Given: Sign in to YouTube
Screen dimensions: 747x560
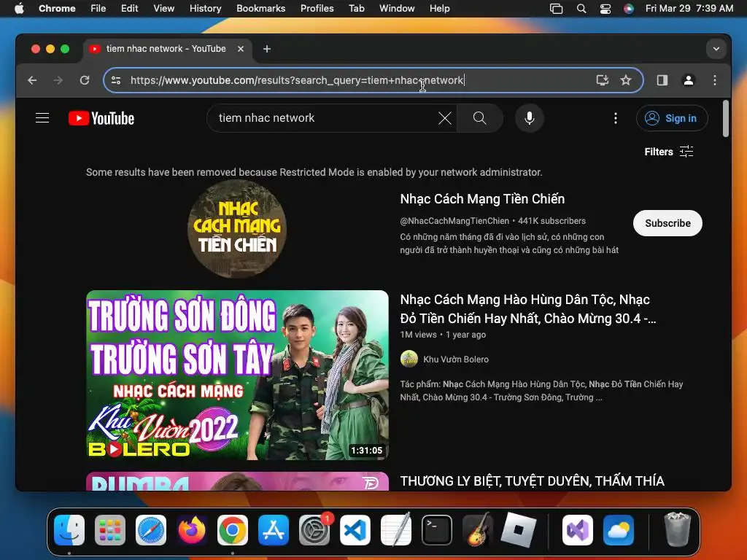Looking at the screenshot, I should point(672,118).
